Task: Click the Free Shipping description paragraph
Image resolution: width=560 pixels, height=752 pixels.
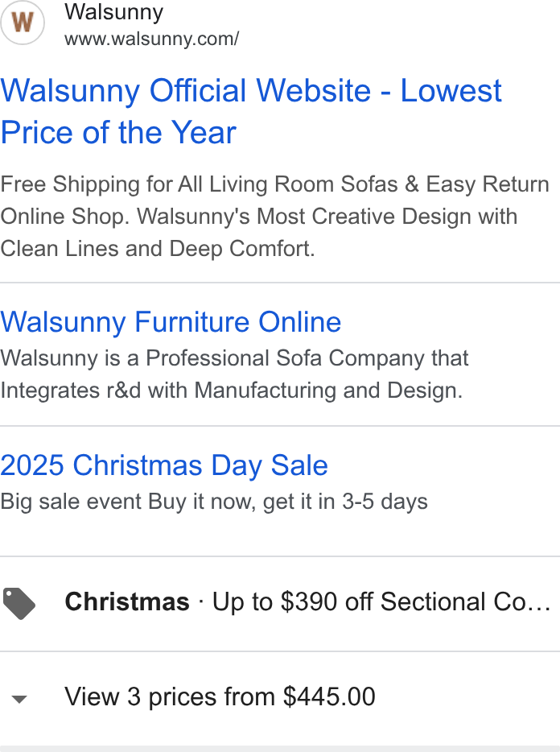Action: 274,217
